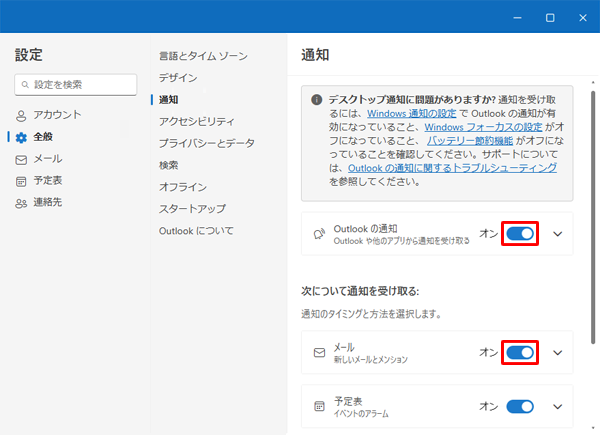The width and height of the screenshot is (600, 435).
Task: Click the bell icon beside Outlook の通知
Action: 319,234
